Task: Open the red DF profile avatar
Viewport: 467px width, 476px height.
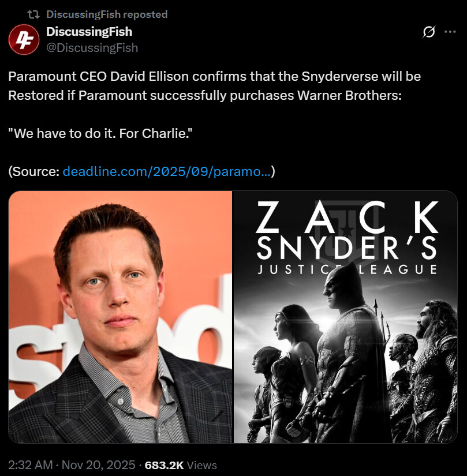Action: click(x=24, y=39)
